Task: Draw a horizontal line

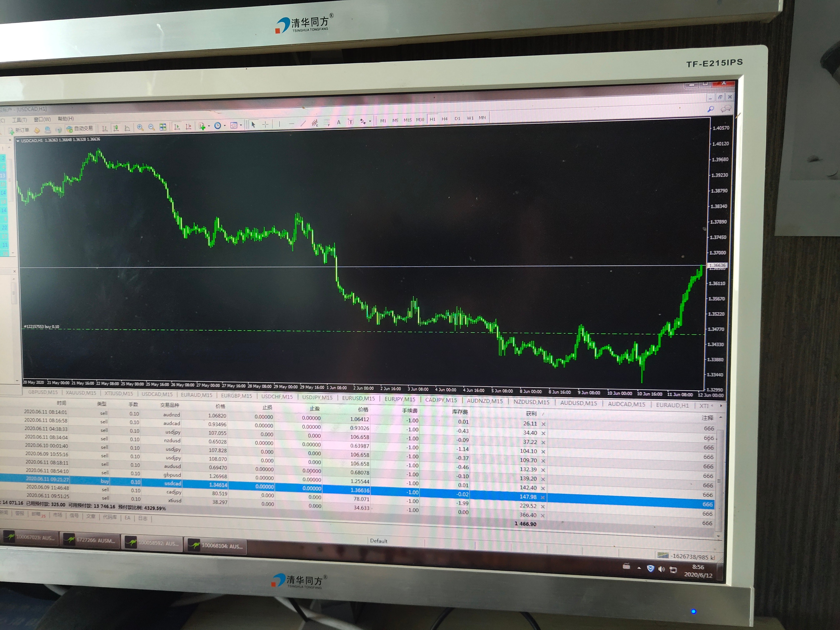Action: pyautogui.click(x=291, y=124)
